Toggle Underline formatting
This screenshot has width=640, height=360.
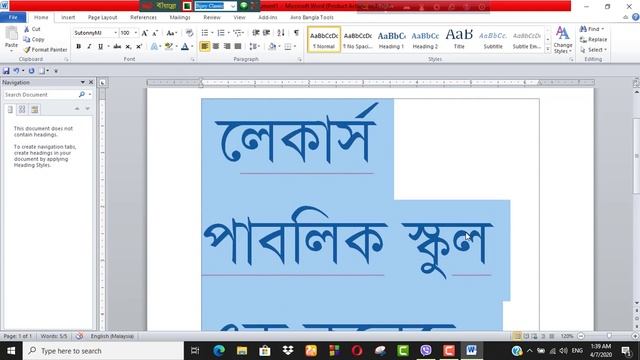(100, 47)
